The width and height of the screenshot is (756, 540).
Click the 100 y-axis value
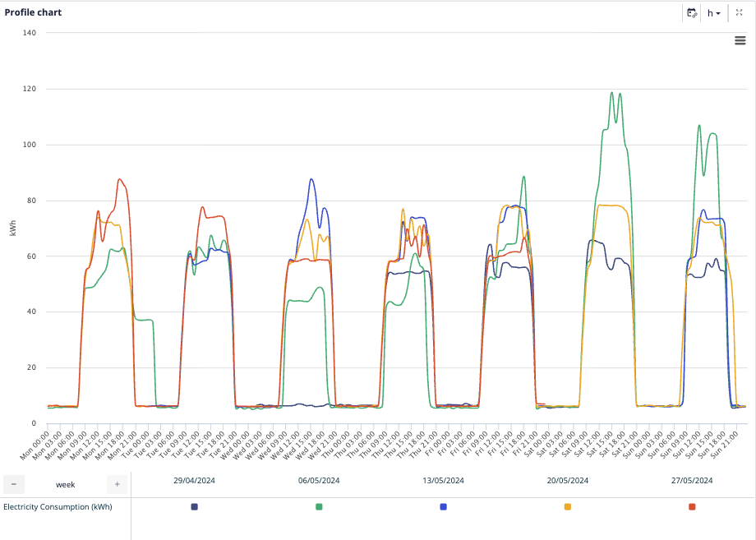(30, 145)
